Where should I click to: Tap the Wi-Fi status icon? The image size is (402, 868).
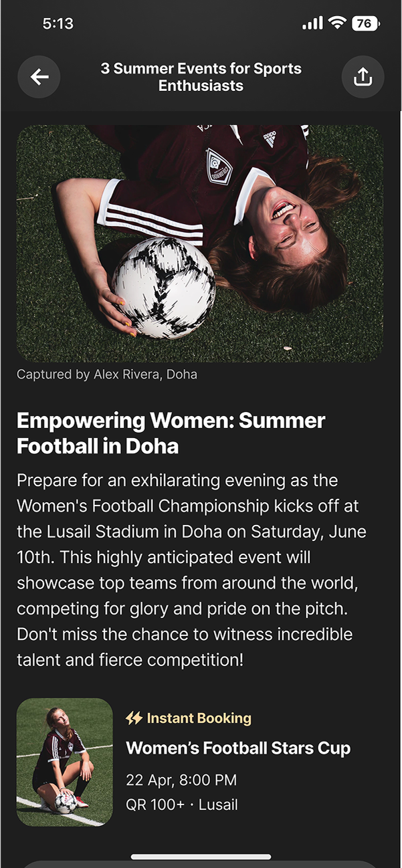(337, 23)
